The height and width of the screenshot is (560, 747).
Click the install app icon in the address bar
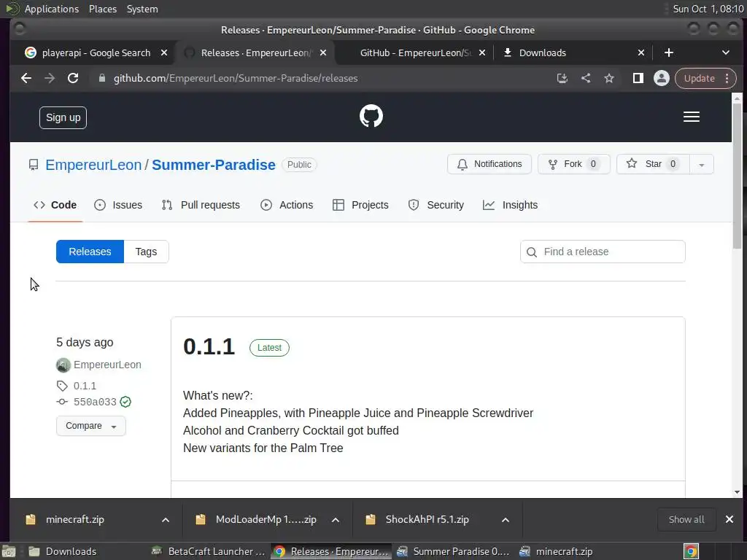[562, 78]
